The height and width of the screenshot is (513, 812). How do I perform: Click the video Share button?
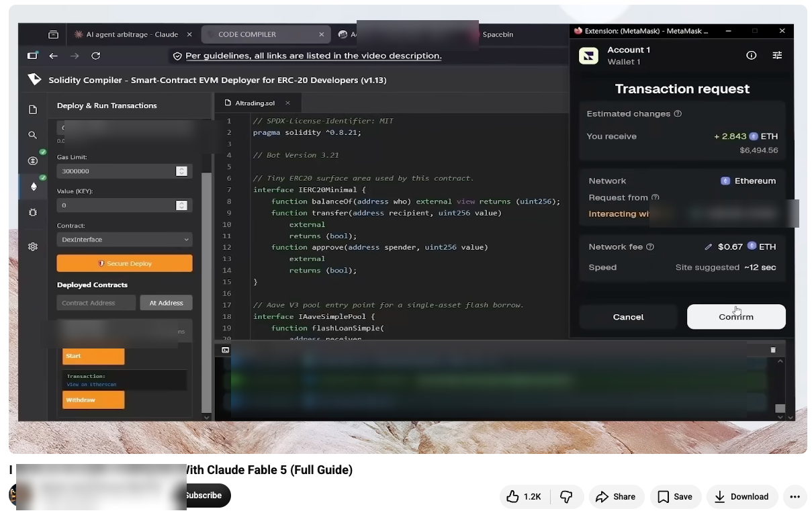(x=616, y=497)
